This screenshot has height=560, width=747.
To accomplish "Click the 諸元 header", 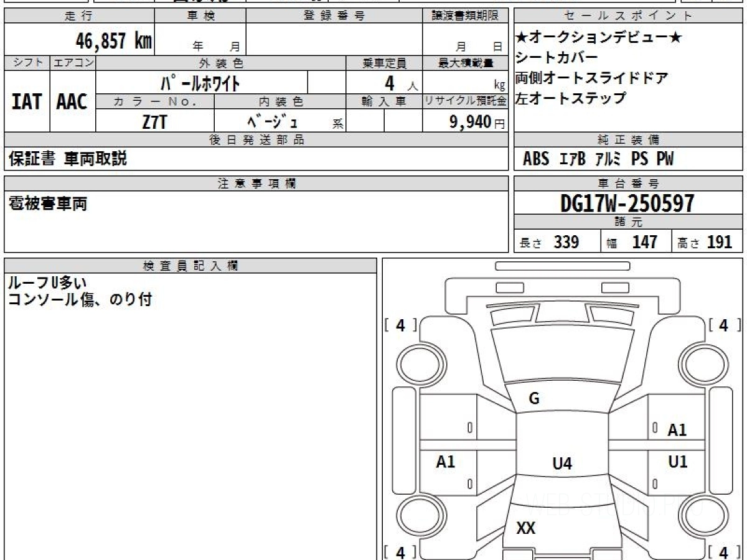I will pos(629,222).
